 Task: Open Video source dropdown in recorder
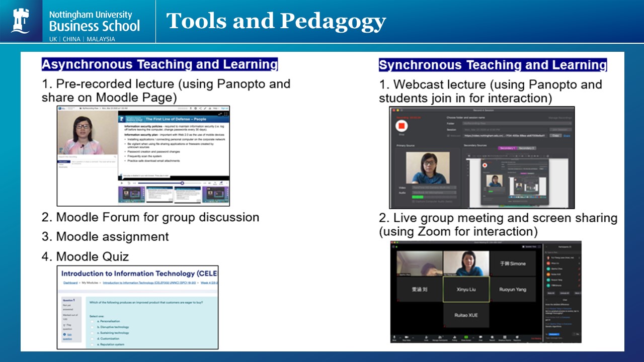coord(434,188)
